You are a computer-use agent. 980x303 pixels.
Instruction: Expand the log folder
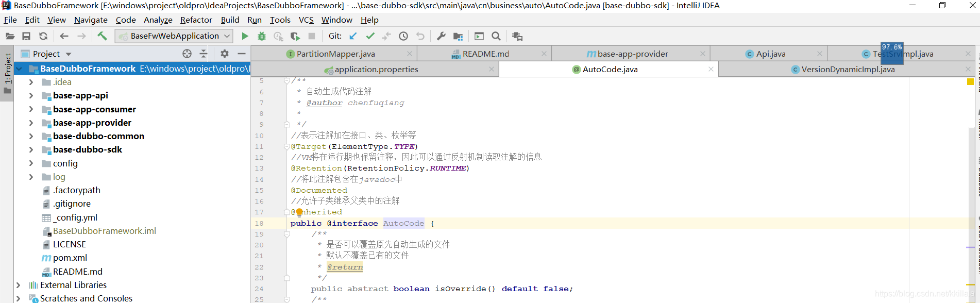pos(31,177)
